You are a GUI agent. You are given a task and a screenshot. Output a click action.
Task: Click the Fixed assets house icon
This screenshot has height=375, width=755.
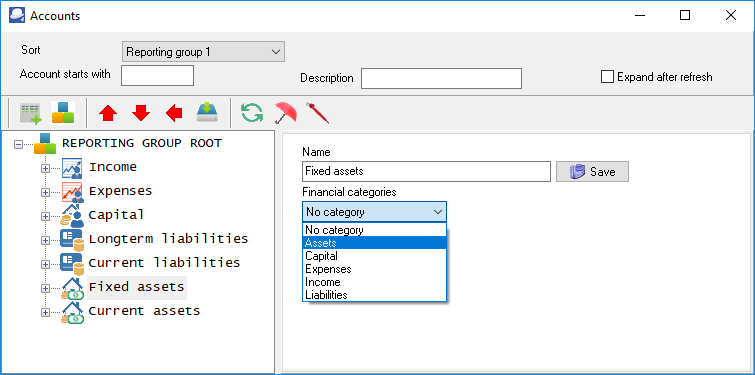click(x=72, y=288)
